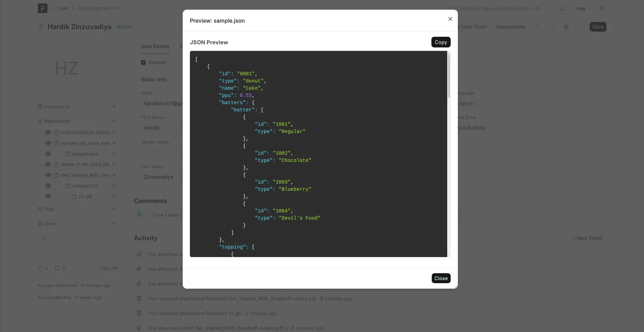Screen dimensions: 644x332
Task: Copy the JSON preview content
Action: pos(441,42)
